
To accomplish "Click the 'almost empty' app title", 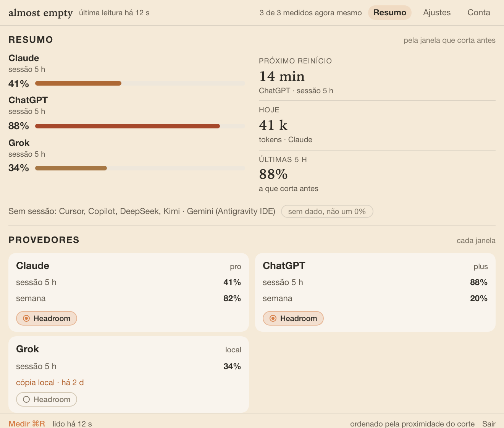I will point(40,13).
